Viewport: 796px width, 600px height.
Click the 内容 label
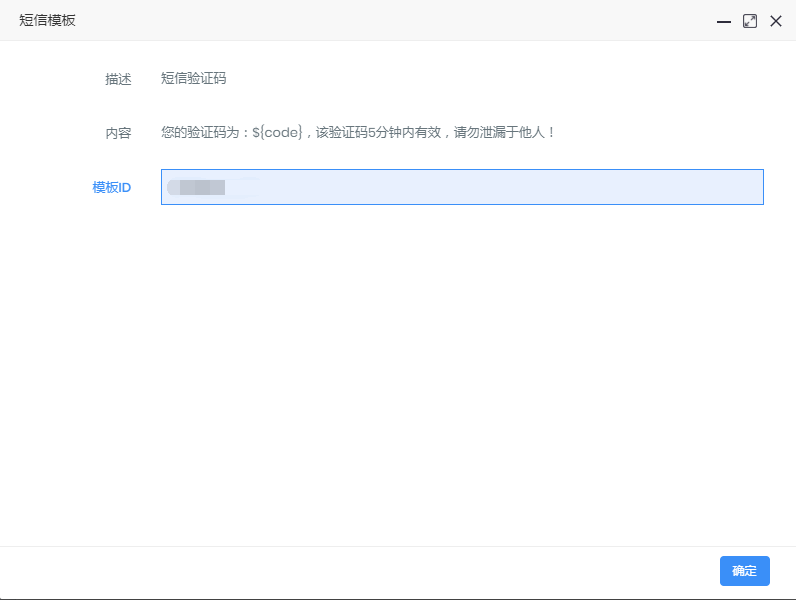(x=118, y=133)
